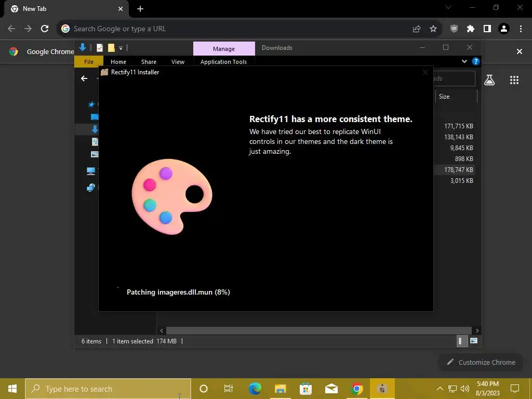This screenshot has width=532, height=399.
Task: Share this page from Chrome address bar
Action: (x=417, y=29)
